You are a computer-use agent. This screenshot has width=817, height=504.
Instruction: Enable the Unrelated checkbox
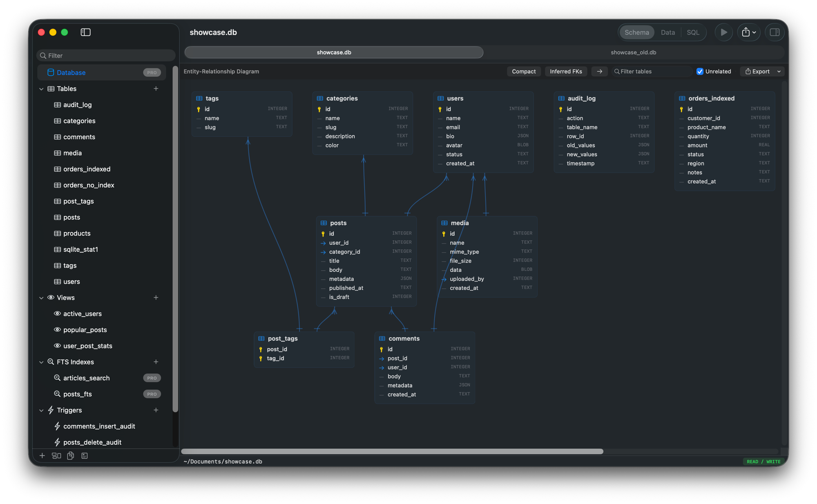[700, 71]
